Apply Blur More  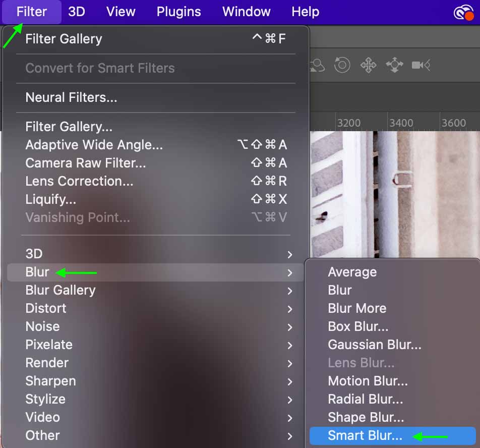pyautogui.click(x=393, y=308)
